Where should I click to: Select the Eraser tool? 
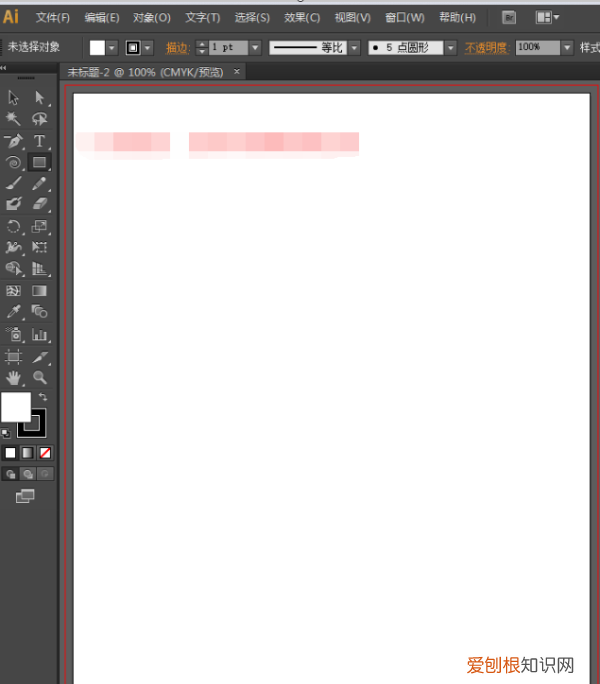pos(40,204)
